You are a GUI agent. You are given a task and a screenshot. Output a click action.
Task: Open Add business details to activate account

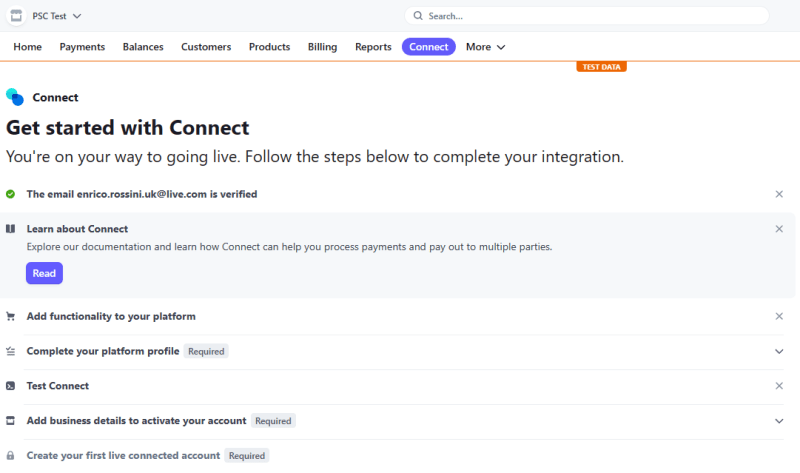click(136, 420)
